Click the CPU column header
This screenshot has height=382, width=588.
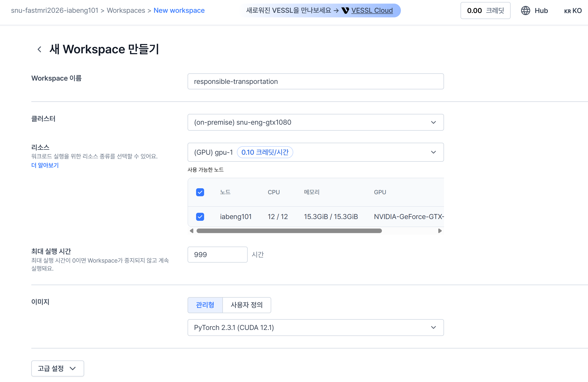tap(274, 192)
